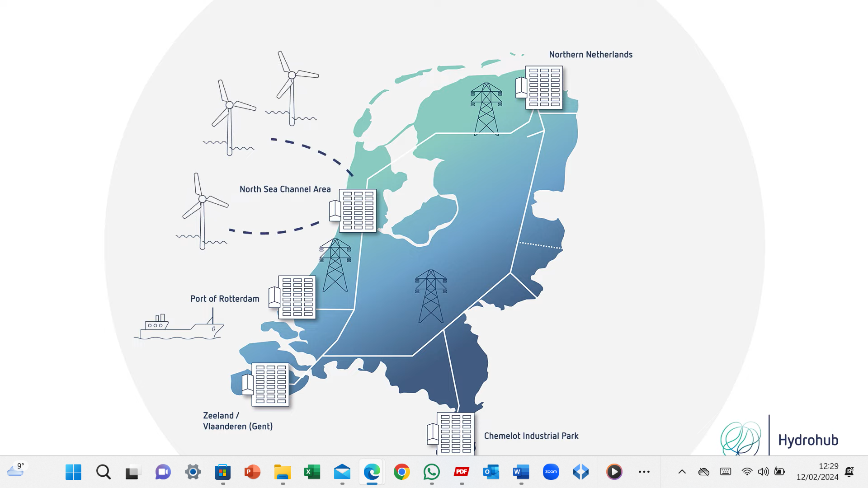Launch PowerPoint from the taskbar

pos(252,472)
